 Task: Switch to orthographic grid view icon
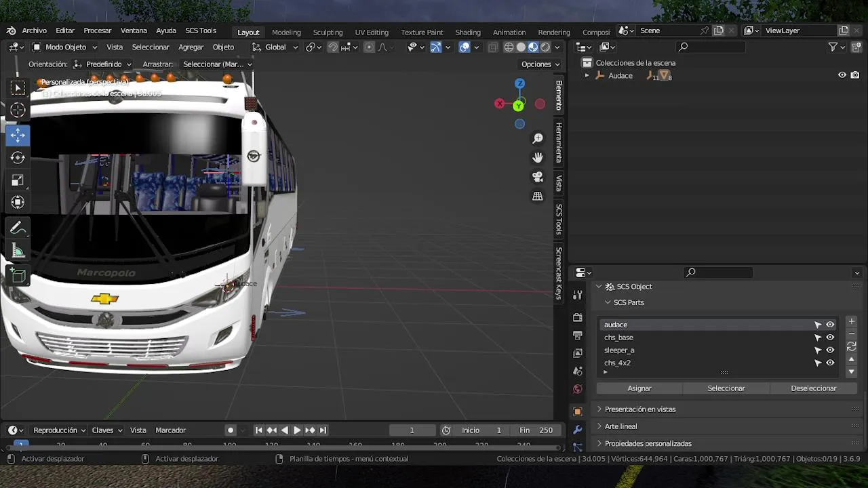point(538,197)
